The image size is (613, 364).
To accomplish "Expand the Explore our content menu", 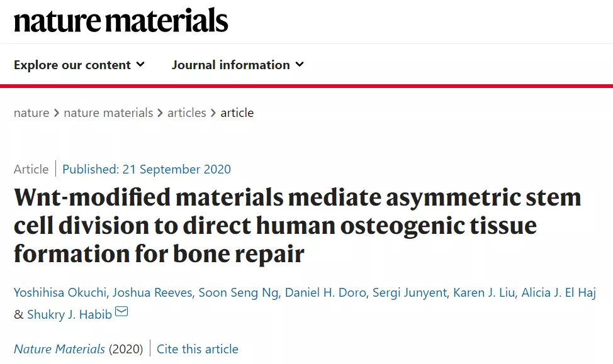I will [x=79, y=65].
